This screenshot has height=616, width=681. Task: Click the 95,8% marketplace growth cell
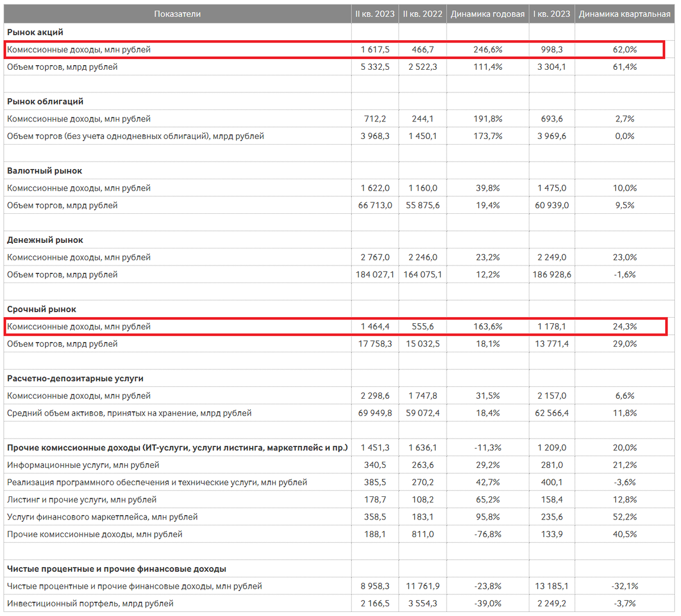488,517
